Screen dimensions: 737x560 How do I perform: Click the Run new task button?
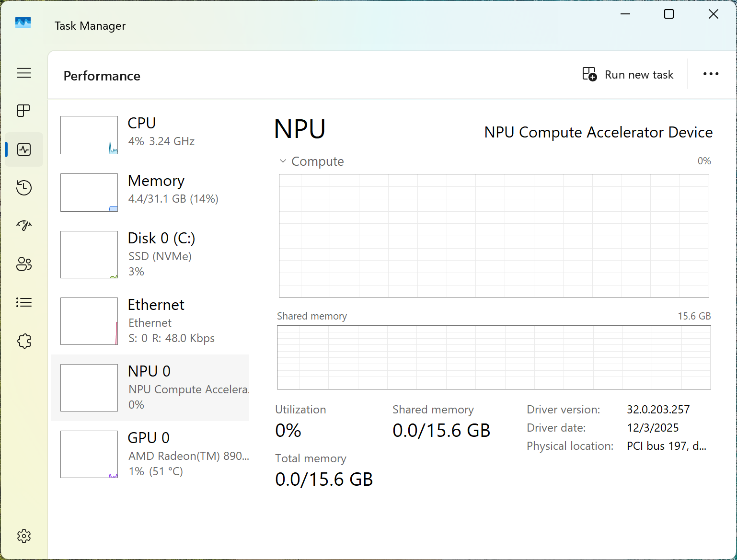[x=628, y=75]
